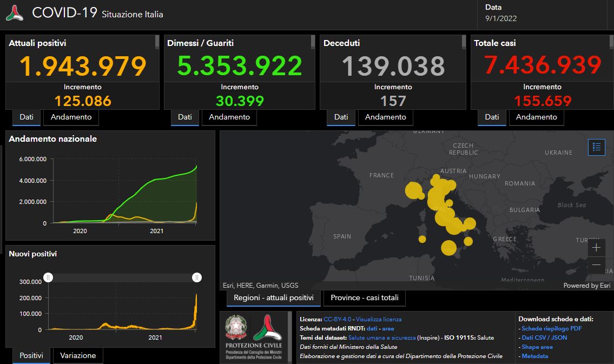The width and height of the screenshot is (614, 364).
Task: Select the yellow bubble over Sardinia
Action: point(422,239)
